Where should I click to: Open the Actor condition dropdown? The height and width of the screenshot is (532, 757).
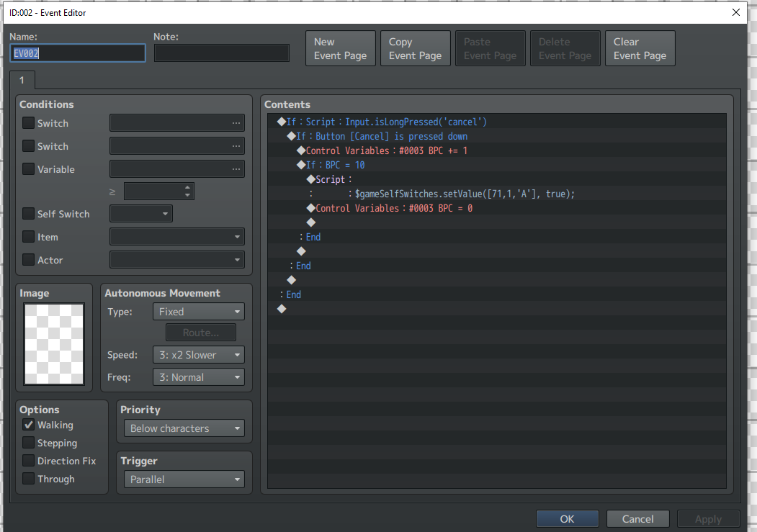[176, 260]
